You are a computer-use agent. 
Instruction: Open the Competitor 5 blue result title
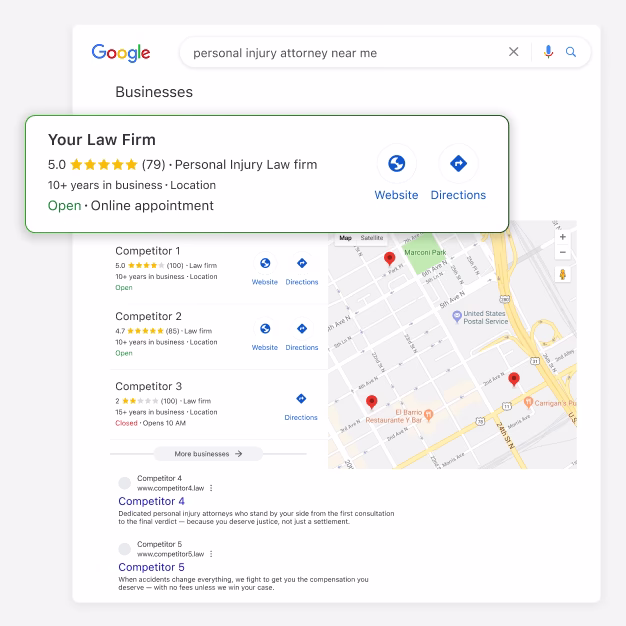(x=151, y=567)
